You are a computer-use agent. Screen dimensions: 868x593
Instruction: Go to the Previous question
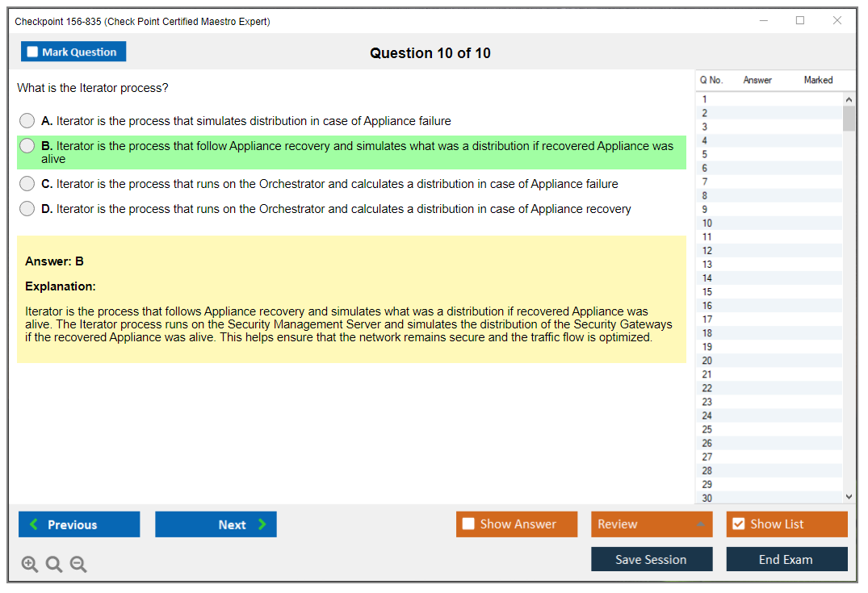(79, 524)
